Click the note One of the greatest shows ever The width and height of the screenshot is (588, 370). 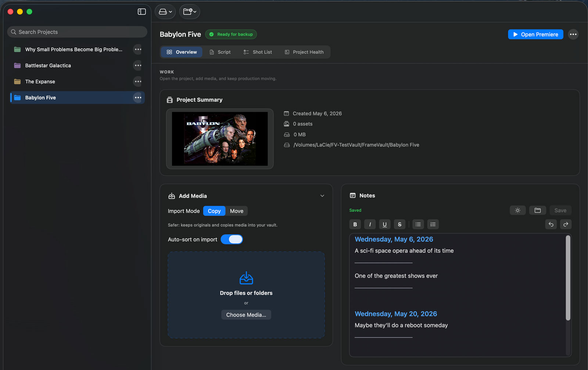396,276
